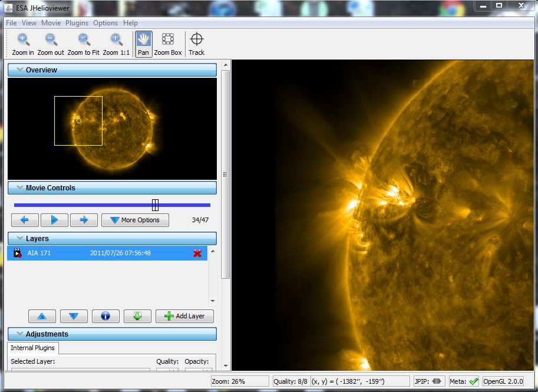Activate the Pan hand tool

click(143, 44)
